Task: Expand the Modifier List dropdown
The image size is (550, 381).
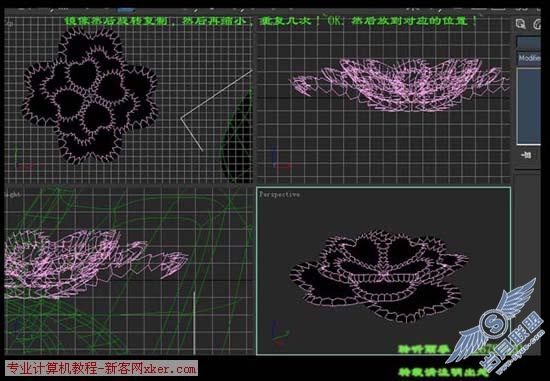Action: click(529, 58)
